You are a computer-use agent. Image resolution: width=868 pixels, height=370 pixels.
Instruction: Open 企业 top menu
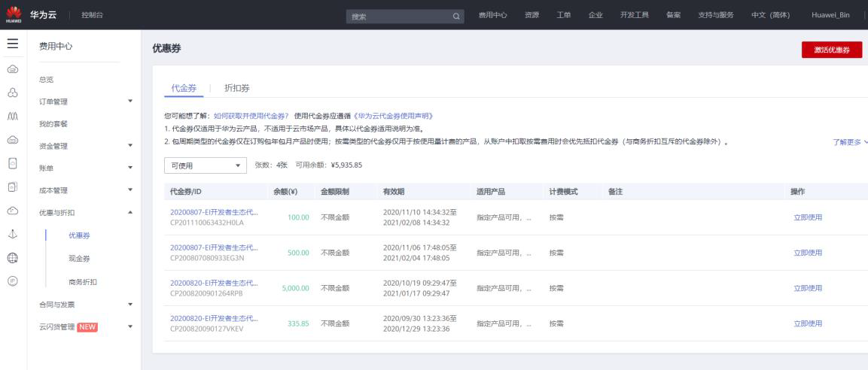click(595, 16)
